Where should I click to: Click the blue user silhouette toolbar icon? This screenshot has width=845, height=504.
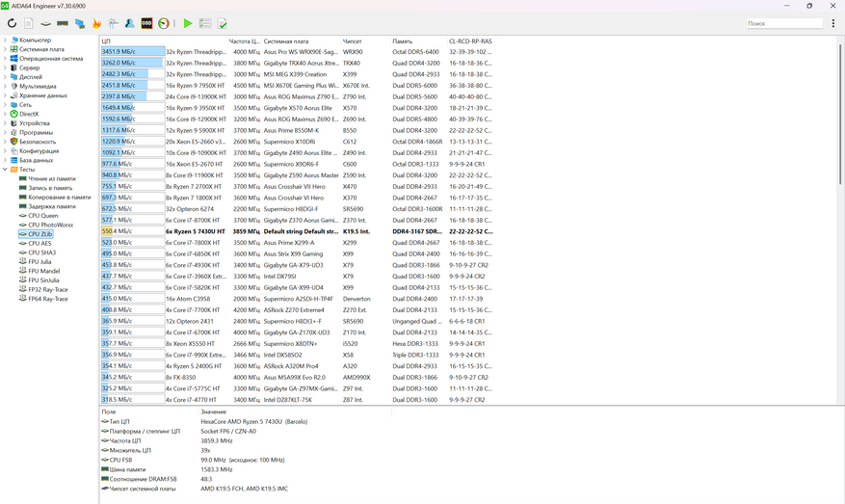130,23
